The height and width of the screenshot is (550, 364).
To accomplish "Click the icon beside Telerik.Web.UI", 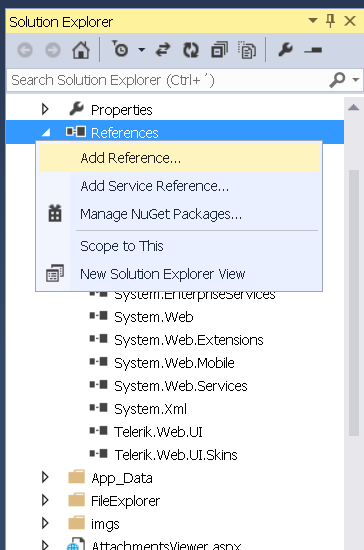I will [x=99, y=431].
